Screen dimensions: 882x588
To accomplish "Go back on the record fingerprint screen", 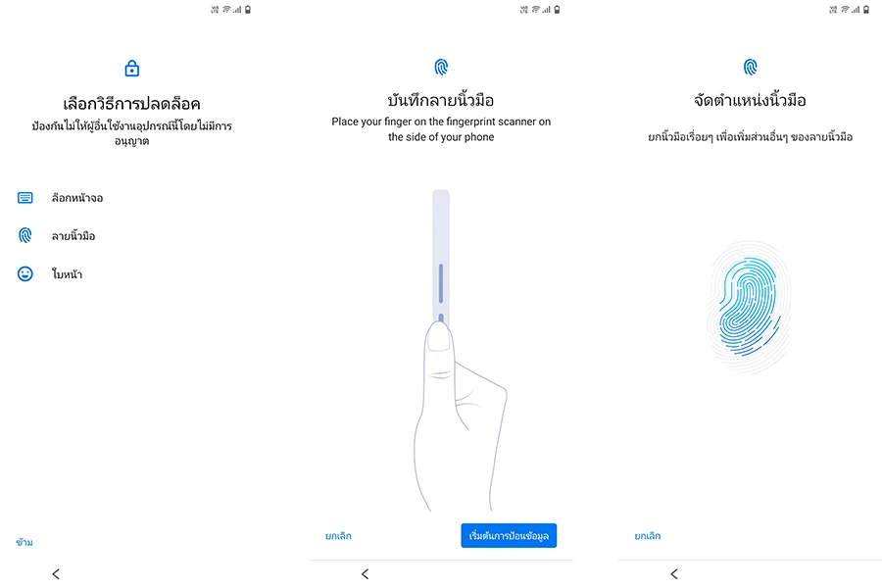I will pyautogui.click(x=366, y=574).
